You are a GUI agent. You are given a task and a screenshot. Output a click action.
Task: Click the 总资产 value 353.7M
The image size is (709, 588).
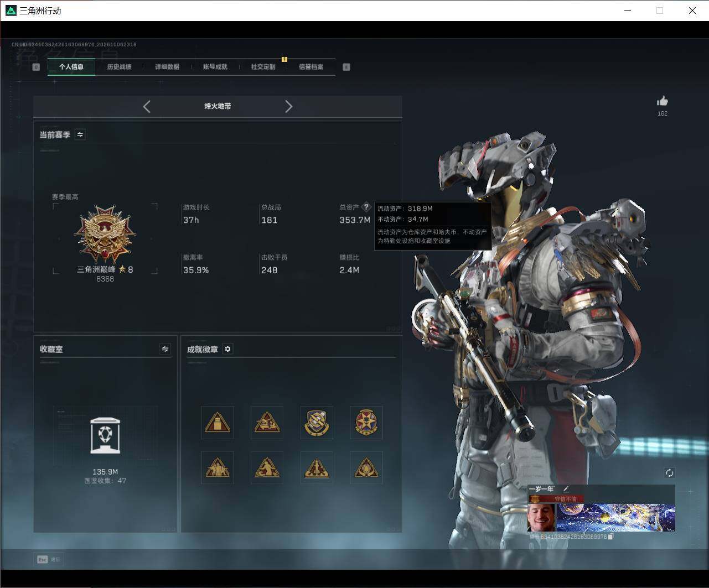tap(355, 220)
